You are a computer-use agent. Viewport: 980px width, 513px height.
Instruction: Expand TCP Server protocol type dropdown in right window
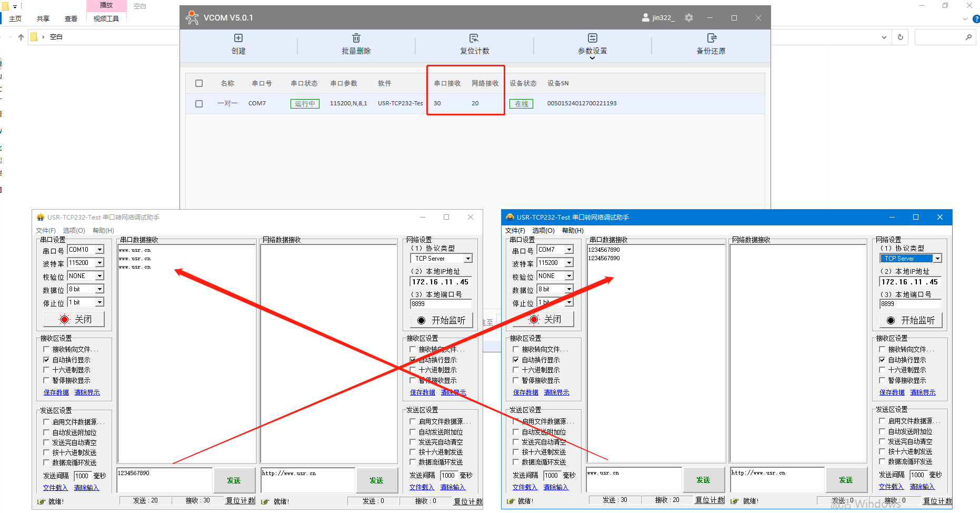937,259
